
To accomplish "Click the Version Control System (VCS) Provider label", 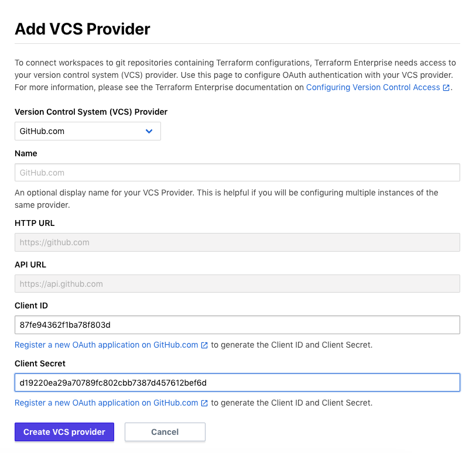I will tap(91, 112).
